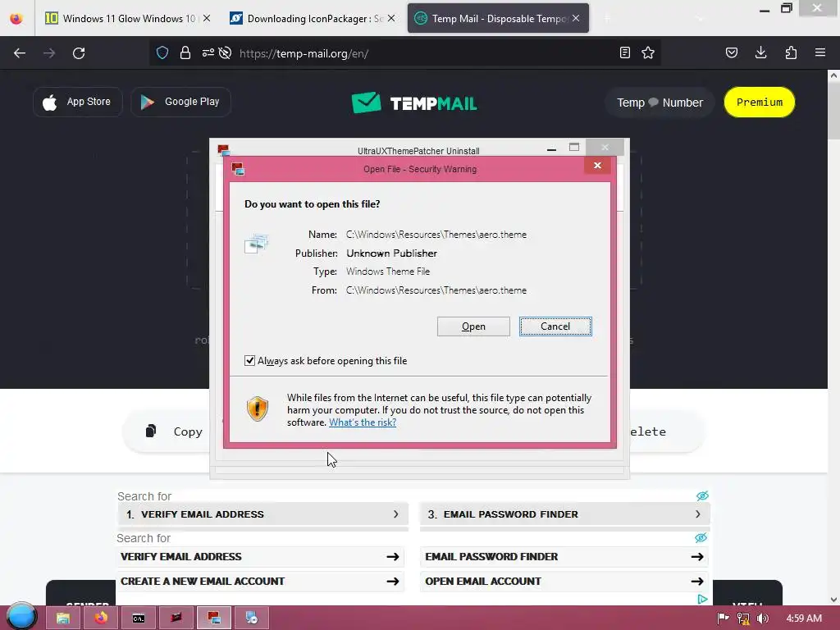Viewport: 840px width, 630px height.
Task: Close the Open File Security Warning dialog
Action: click(597, 166)
